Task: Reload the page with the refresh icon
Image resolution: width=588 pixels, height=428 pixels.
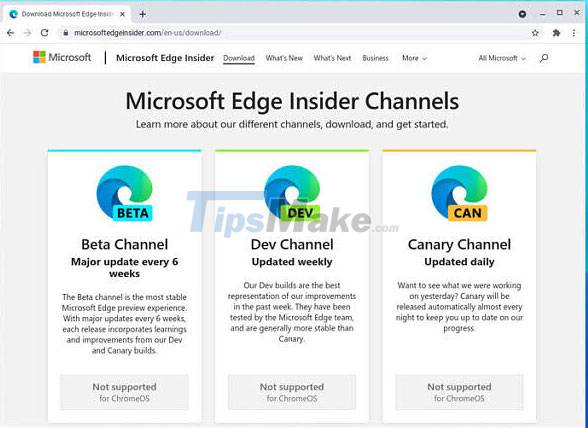Action: (x=45, y=33)
